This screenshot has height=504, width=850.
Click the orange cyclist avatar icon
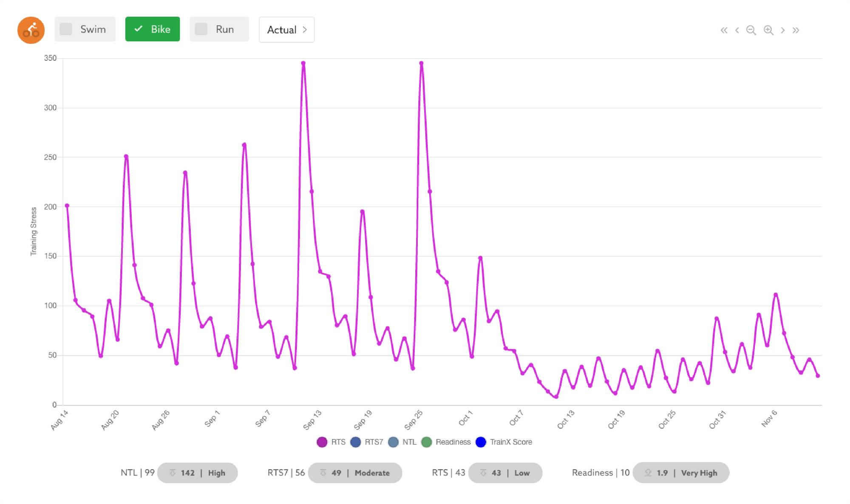tap(31, 30)
